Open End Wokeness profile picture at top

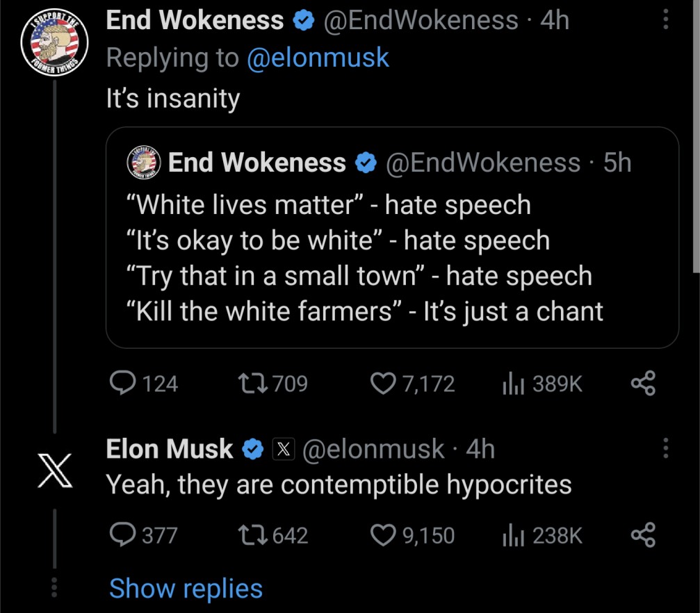coord(55,44)
